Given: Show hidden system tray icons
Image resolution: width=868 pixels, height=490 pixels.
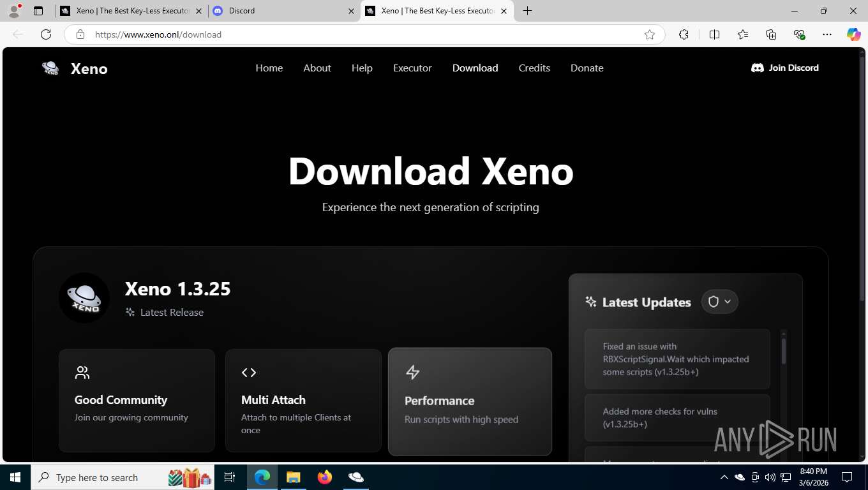Looking at the screenshot, I should (x=724, y=477).
